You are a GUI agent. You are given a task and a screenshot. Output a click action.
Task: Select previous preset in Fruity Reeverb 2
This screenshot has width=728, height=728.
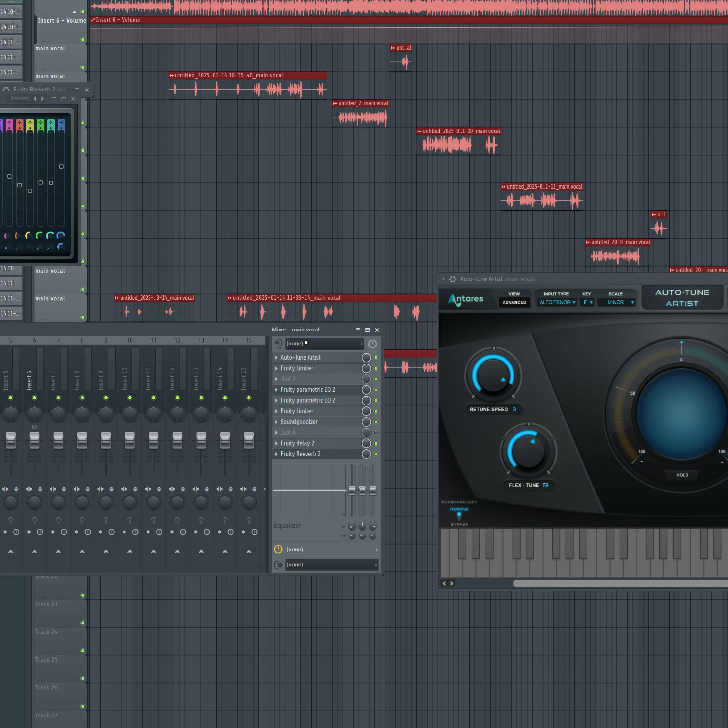click(x=35, y=98)
